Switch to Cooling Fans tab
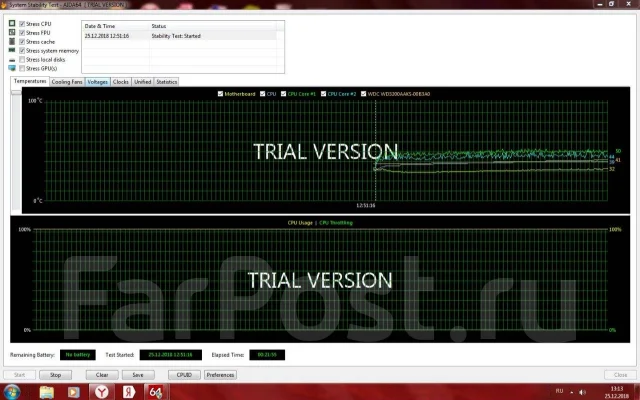640x400 pixels. pyautogui.click(x=67, y=82)
